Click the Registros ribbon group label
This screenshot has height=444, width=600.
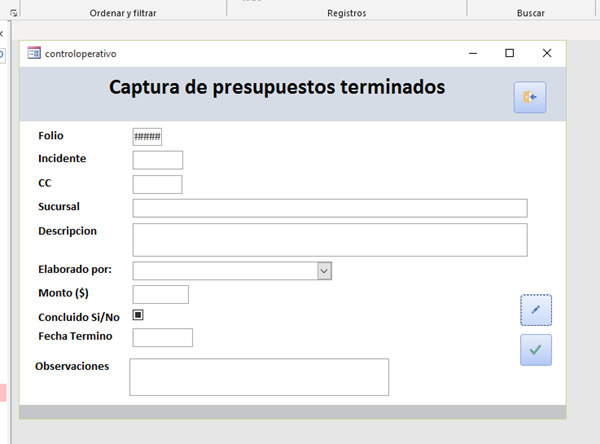(346, 13)
